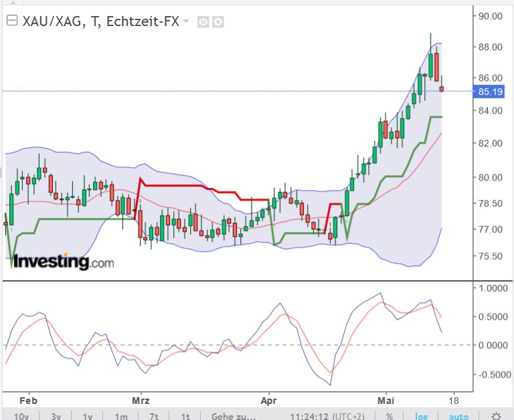Toggle the auto scale option
This screenshot has height=420, width=514.
coord(458,417)
